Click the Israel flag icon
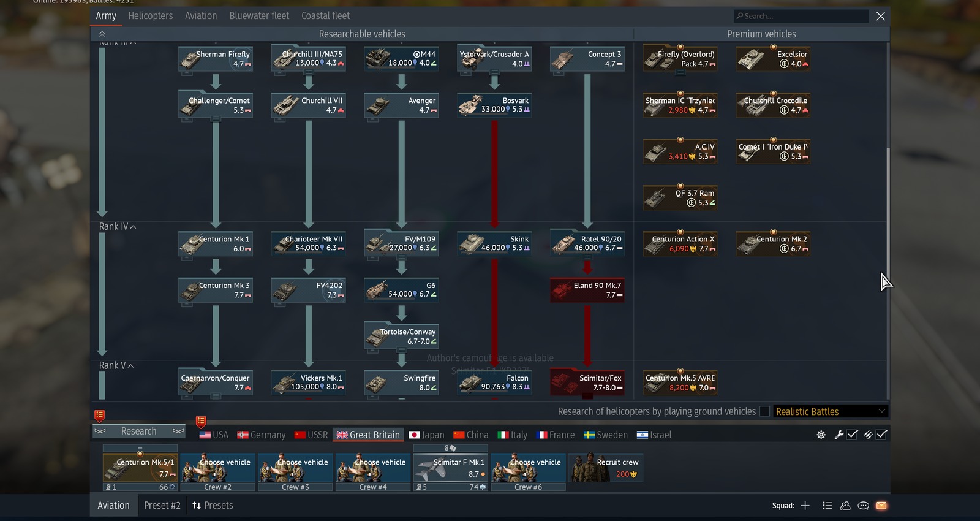 [643, 435]
